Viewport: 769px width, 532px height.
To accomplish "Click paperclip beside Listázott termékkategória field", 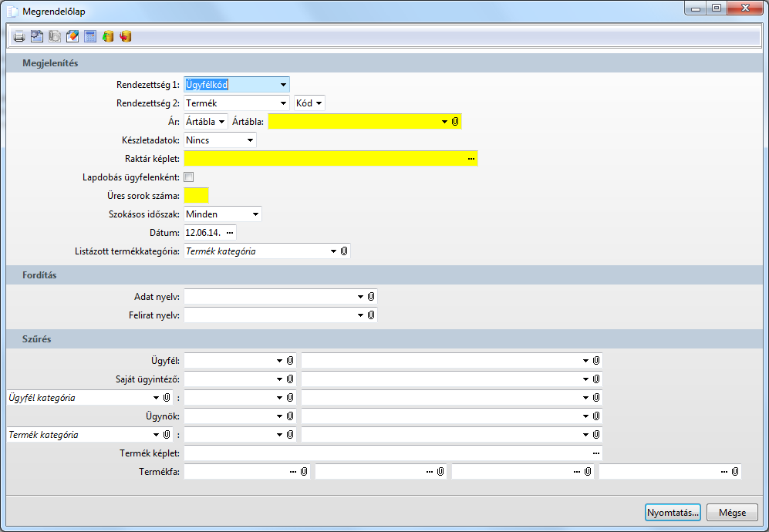I will [x=344, y=251].
